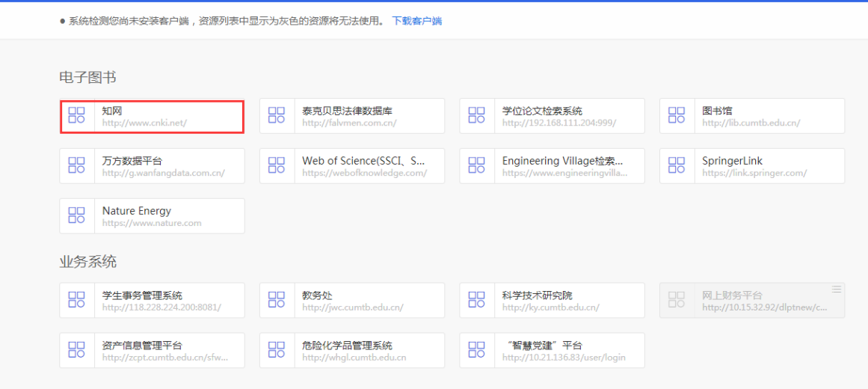Click the 知网 resource icon
This screenshot has height=389, width=868.
(x=77, y=115)
